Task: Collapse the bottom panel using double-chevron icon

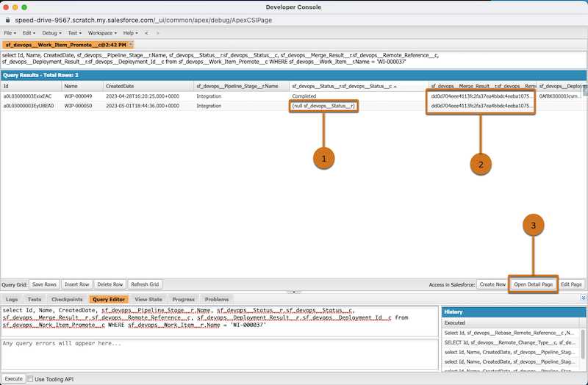Action: click(584, 299)
